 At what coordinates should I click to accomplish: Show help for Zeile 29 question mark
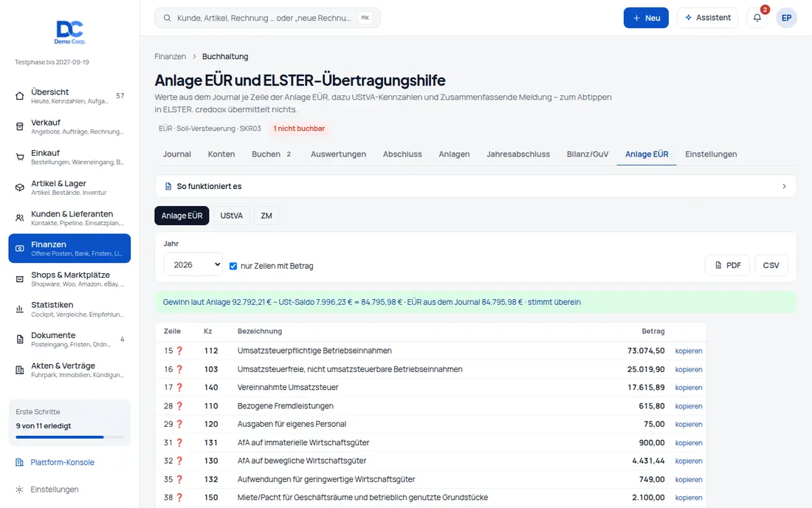click(x=179, y=424)
